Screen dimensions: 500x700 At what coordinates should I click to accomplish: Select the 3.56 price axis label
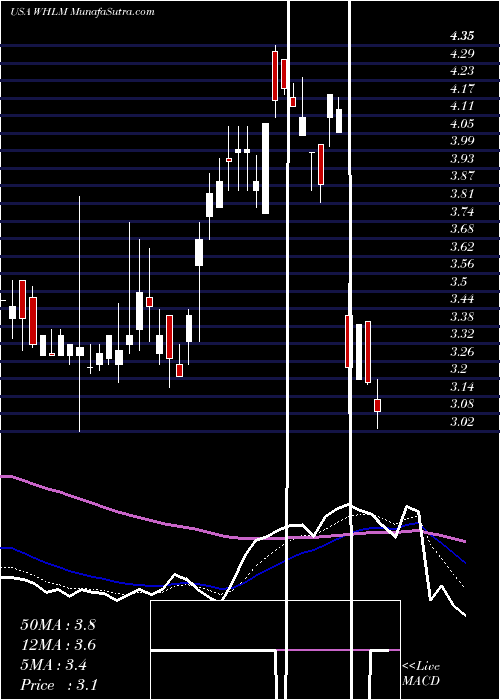(462, 263)
